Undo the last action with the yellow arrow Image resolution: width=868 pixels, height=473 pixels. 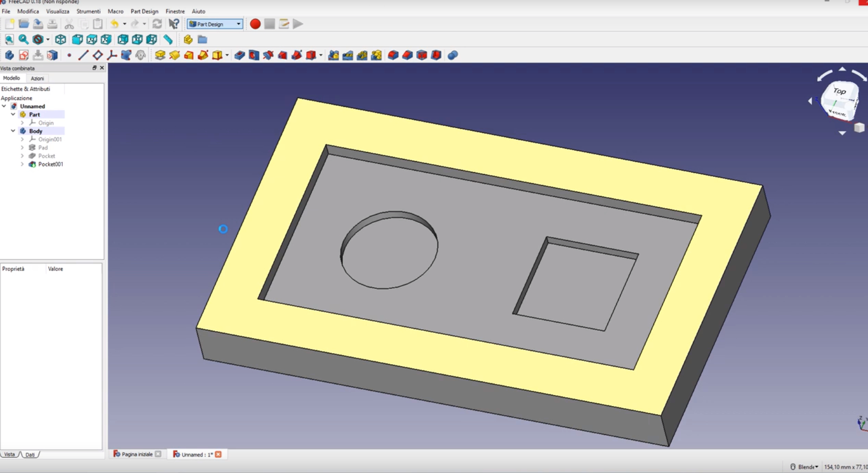[x=114, y=24]
